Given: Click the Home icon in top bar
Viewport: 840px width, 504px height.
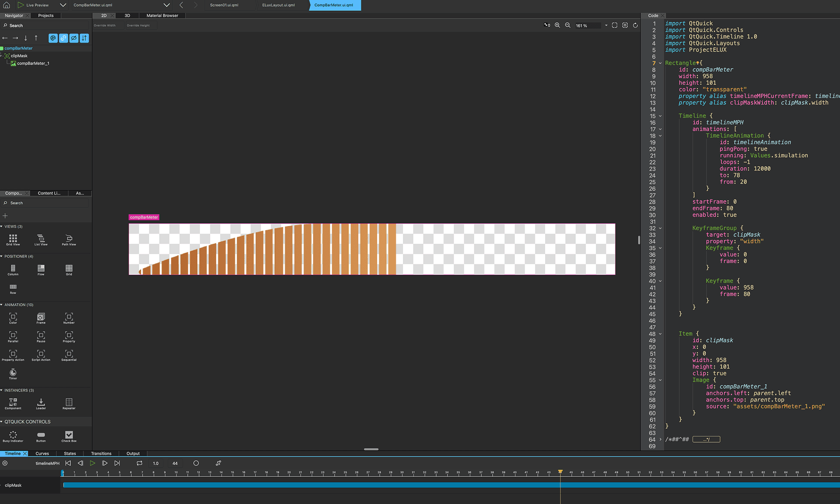Looking at the screenshot, I should coord(7,5).
